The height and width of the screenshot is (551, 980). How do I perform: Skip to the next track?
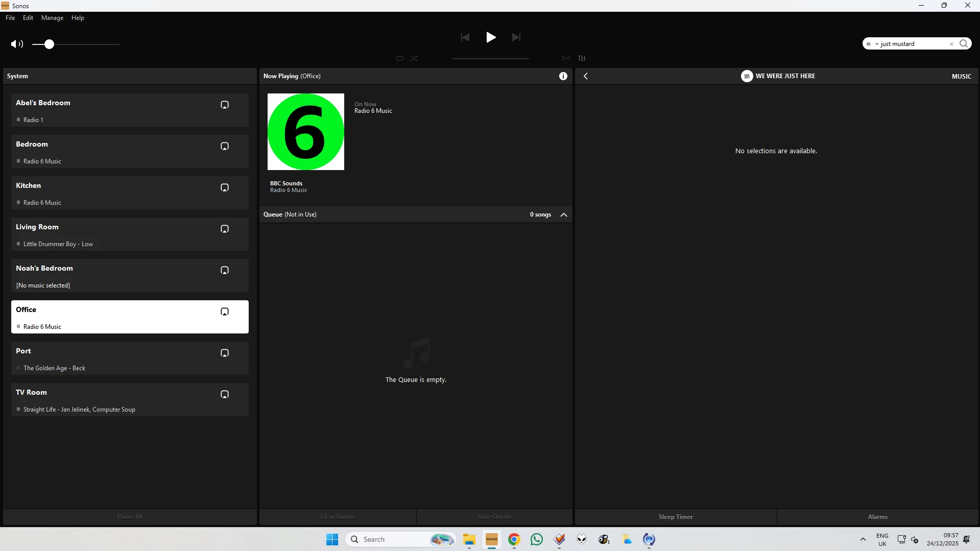click(516, 37)
